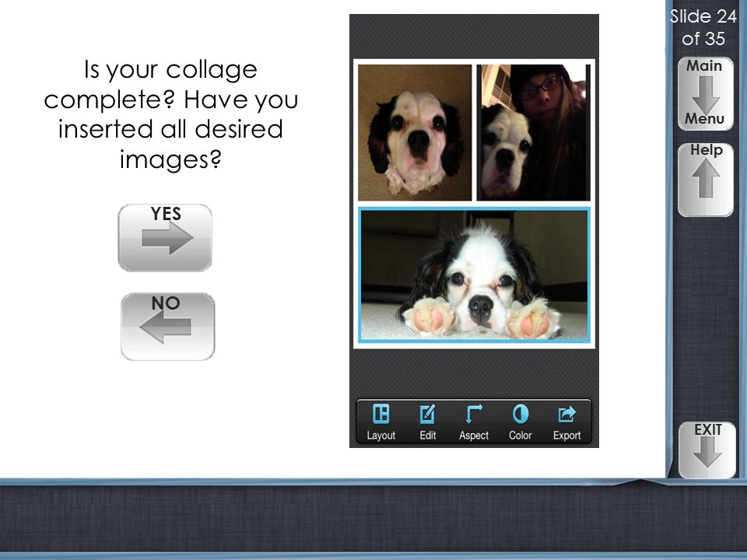
Task: Click the 'Slide 24 of 35' text
Action: pos(703,28)
